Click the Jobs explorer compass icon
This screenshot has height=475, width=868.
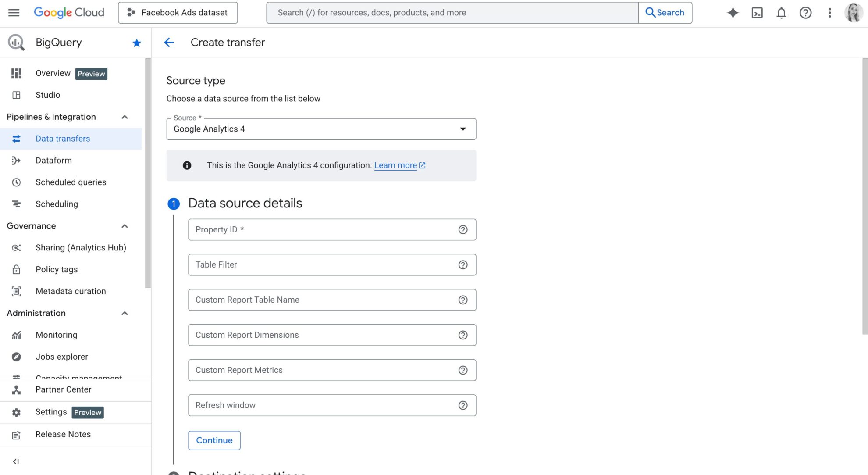[x=16, y=357]
